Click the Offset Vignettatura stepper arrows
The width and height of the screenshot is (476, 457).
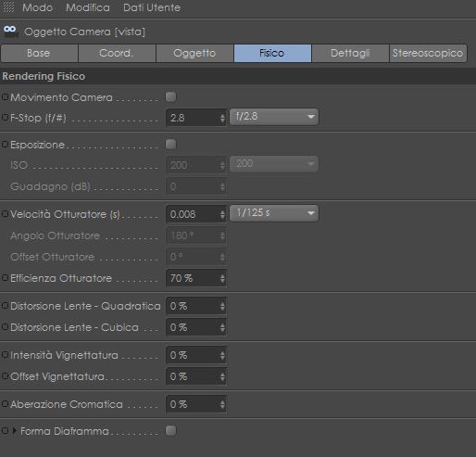(x=222, y=376)
